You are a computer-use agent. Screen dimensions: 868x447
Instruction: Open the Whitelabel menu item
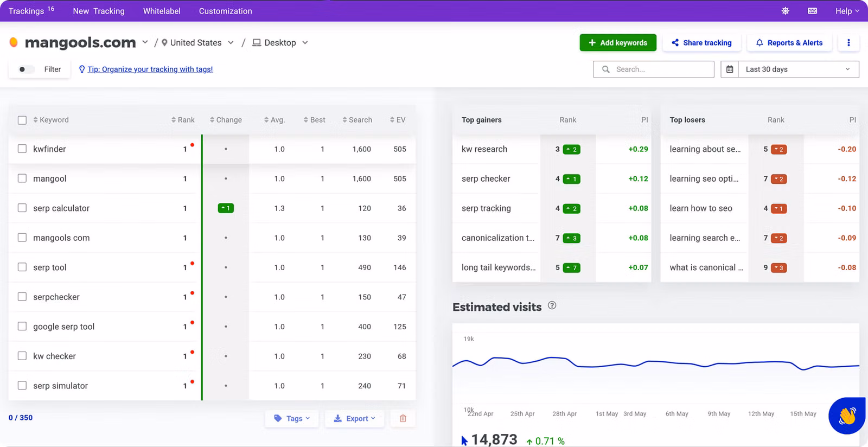[x=162, y=11]
